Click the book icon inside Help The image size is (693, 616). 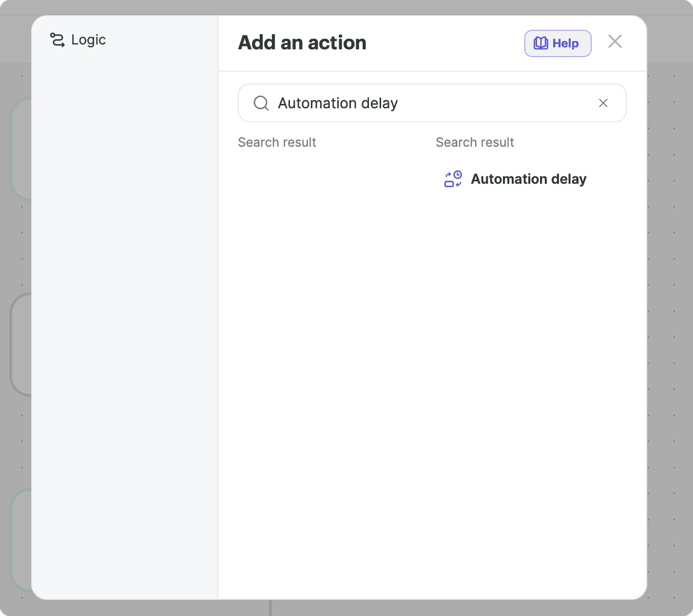(541, 43)
